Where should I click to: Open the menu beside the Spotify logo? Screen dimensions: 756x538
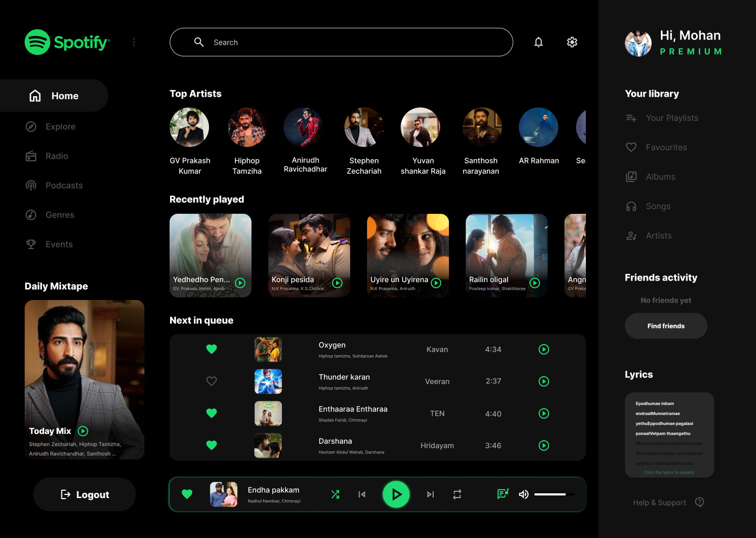tap(134, 42)
